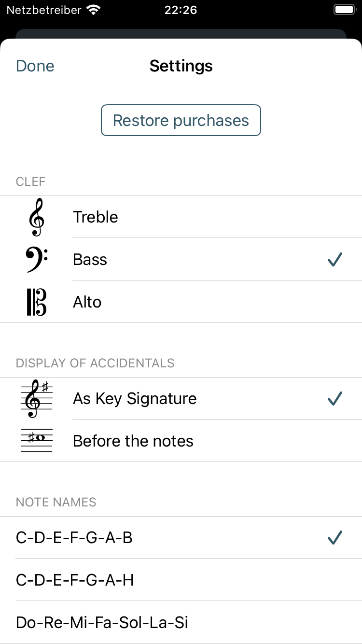Tap the clock in status bar
The height and width of the screenshot is (644, 362).
pos(181,10)
